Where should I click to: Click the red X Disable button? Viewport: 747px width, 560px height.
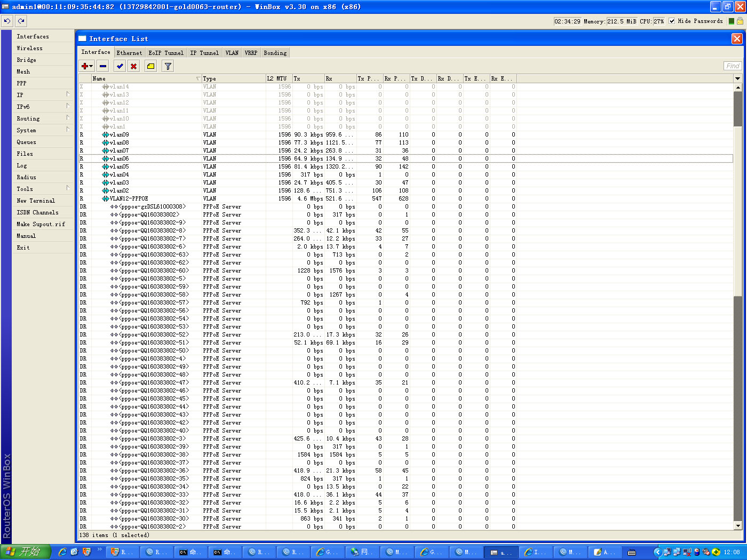(x=134, y=66)
